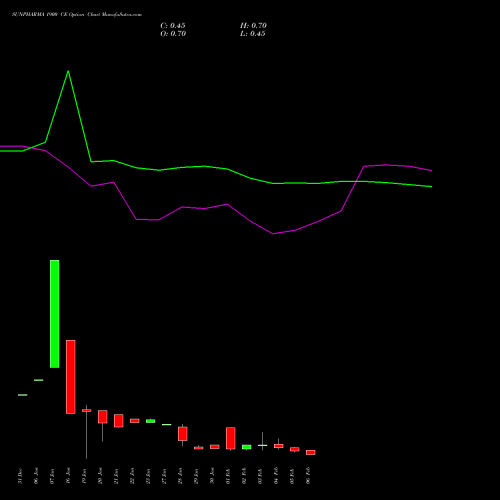The width and height of the screenshot is (500, 500).
Task: Click the 19 Jan date label
Action: point(84,476)
